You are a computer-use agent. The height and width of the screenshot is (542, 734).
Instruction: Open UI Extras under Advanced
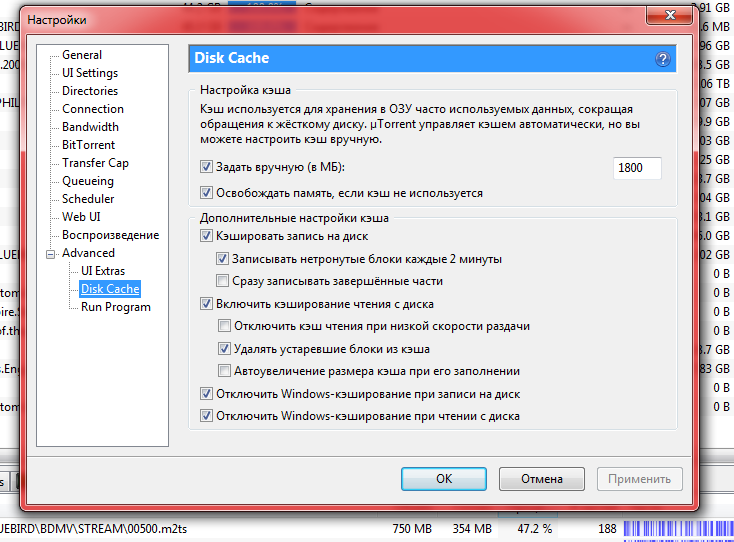103,271
